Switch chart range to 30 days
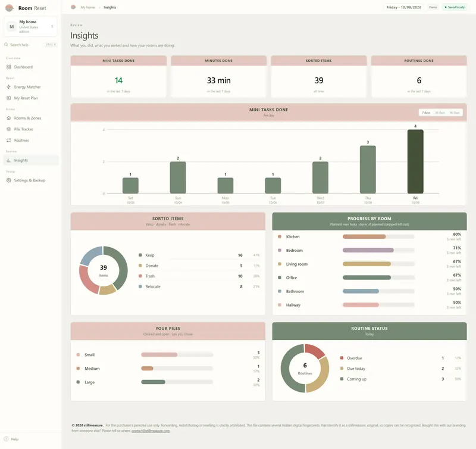The image size is (476, 449). tap(440, 113)
